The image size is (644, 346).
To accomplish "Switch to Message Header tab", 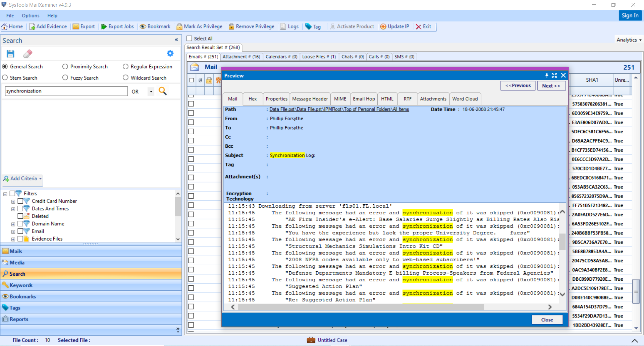I will tap(310, 99).
